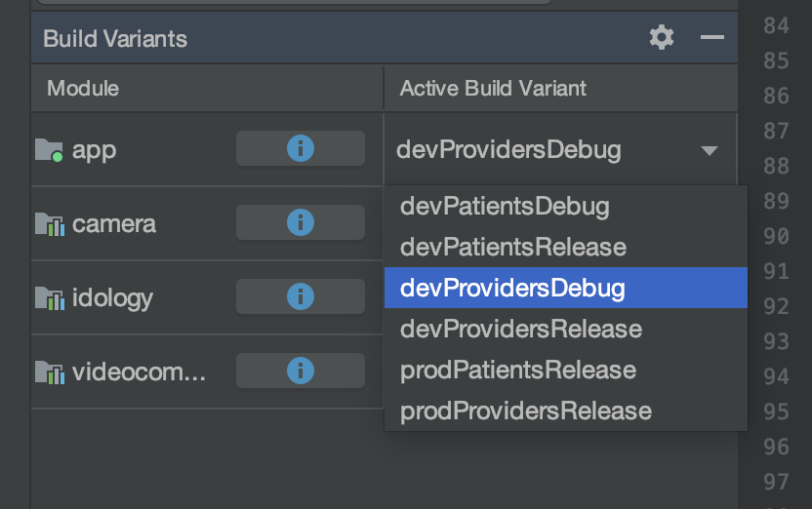The height and width of the screenshot is (509, 812).
Task: Click info icon for camera module
Action: pyautogui.click(x=301, y=223)
